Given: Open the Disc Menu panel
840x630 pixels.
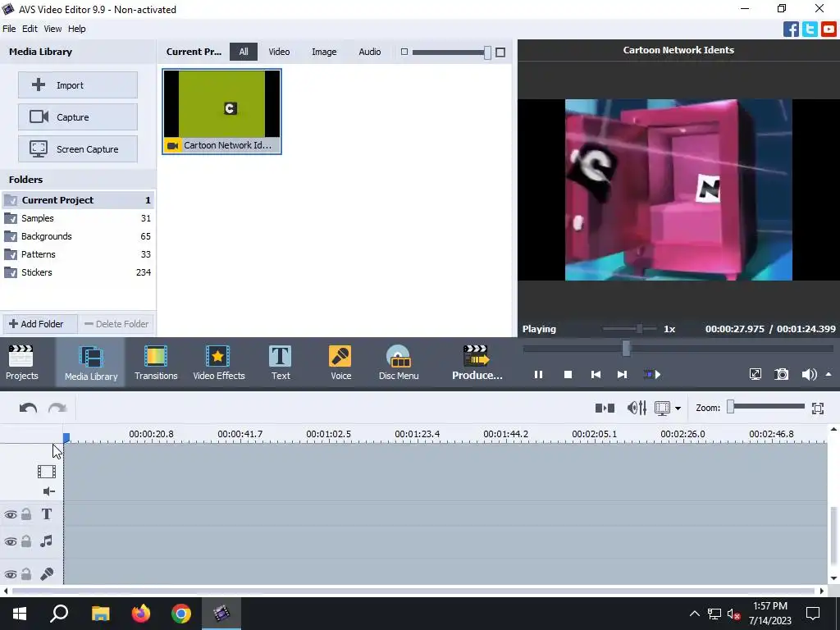Looking at the screenshot, I should click(399, 363).
